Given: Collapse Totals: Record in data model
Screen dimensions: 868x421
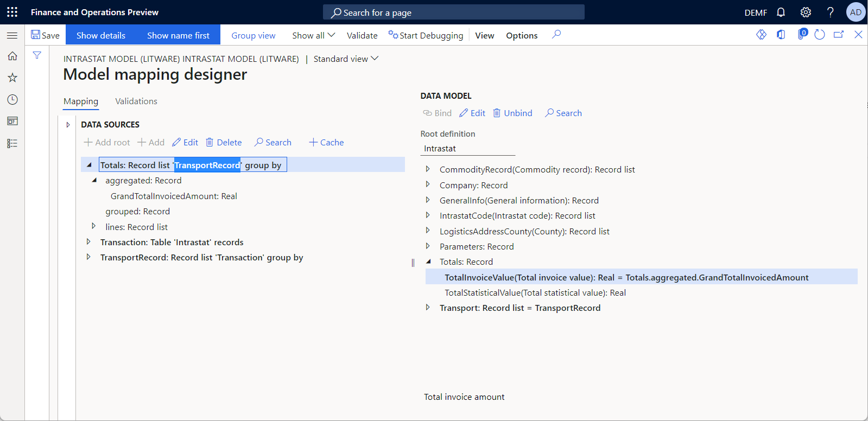Looking at the screenshot, I should click(428, 261).
